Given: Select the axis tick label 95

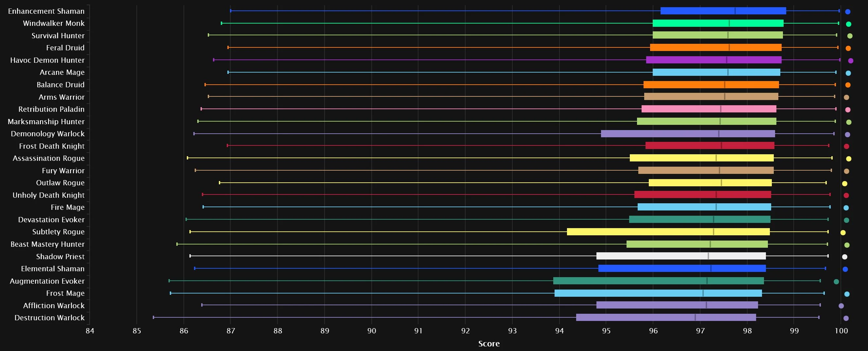Looking at the screenshot, I should [x=606, y=331].
